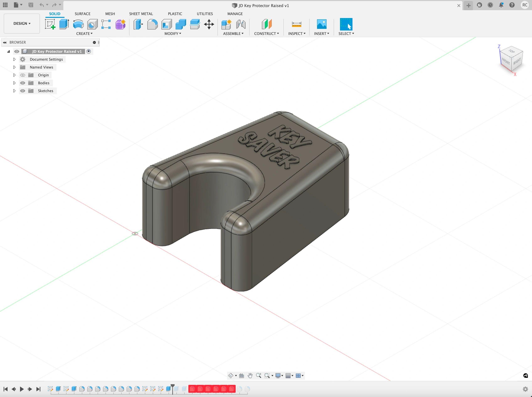The image size is (532, 397).
Task: Switch to the SHEET METAL tab
Action: 141,14
